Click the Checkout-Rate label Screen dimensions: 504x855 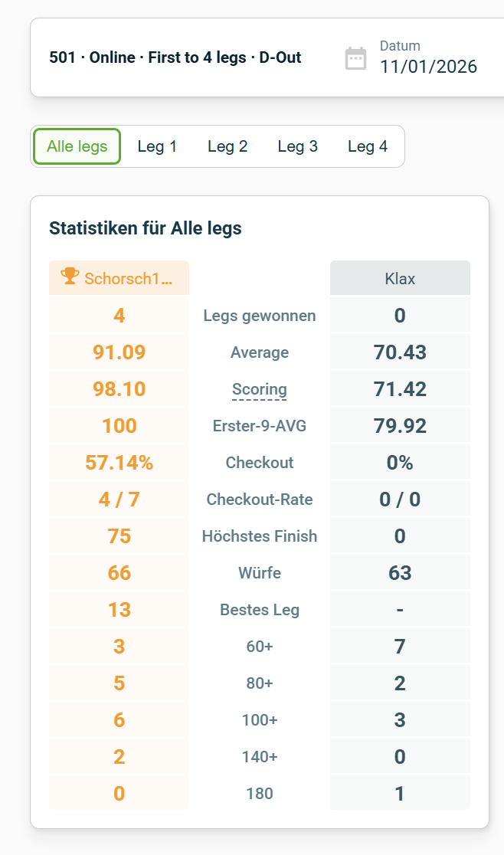click(x=260, y=499)
